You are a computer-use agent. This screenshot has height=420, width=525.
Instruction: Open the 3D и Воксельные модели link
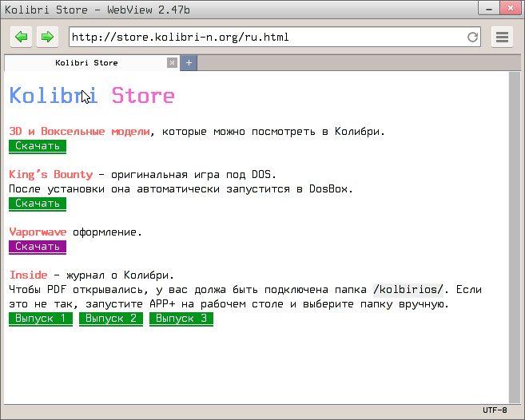[79, 131]
